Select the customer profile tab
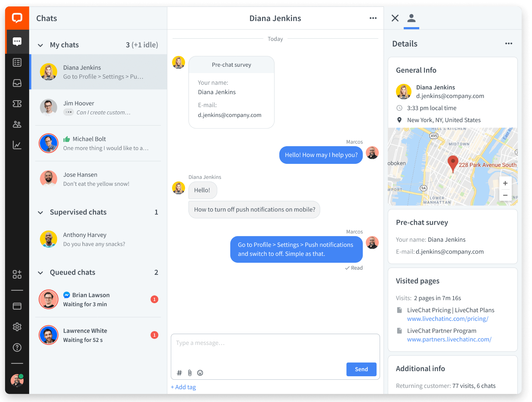 (411, 18)
